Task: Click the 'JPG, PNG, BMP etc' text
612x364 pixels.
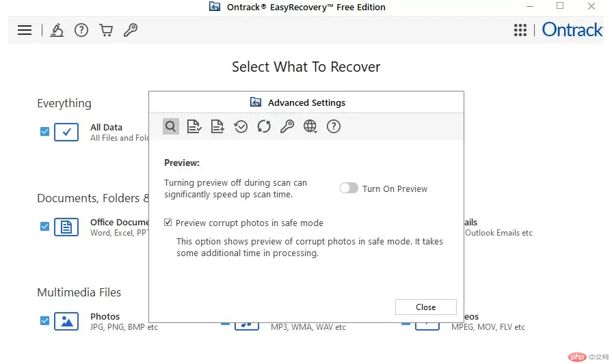Action: coord(124,327)
